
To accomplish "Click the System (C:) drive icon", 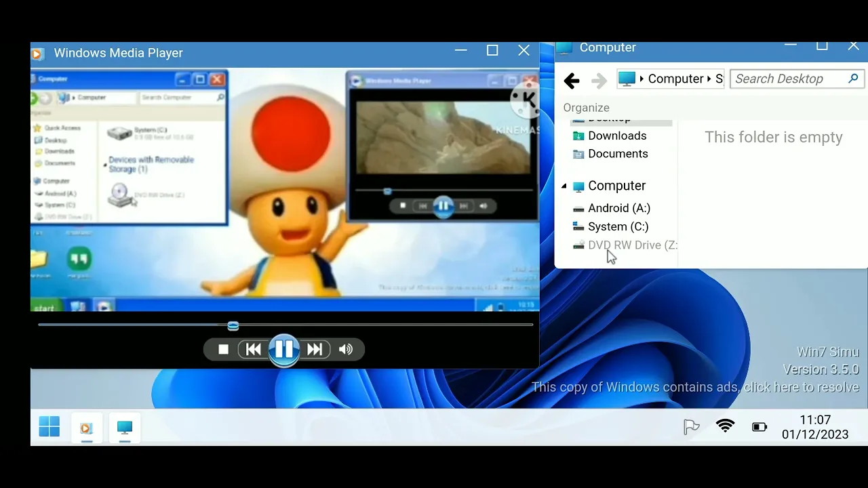I will pos(578,226).
